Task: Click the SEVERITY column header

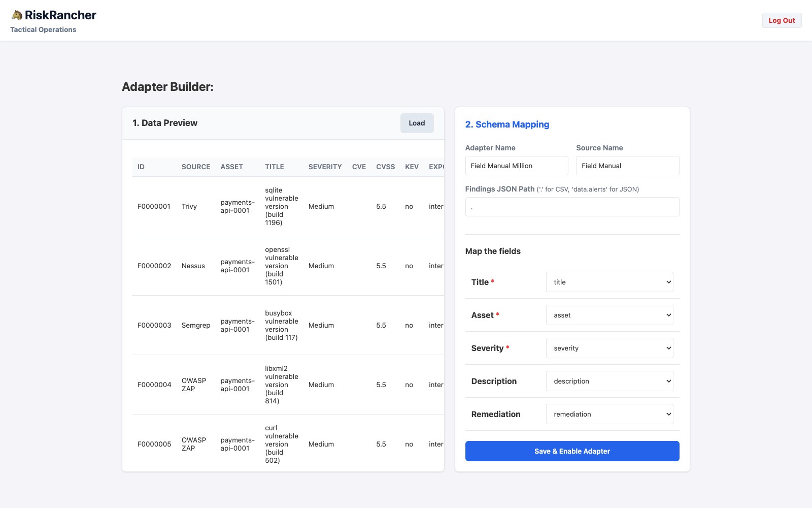Action: click(x=325, y=167)
